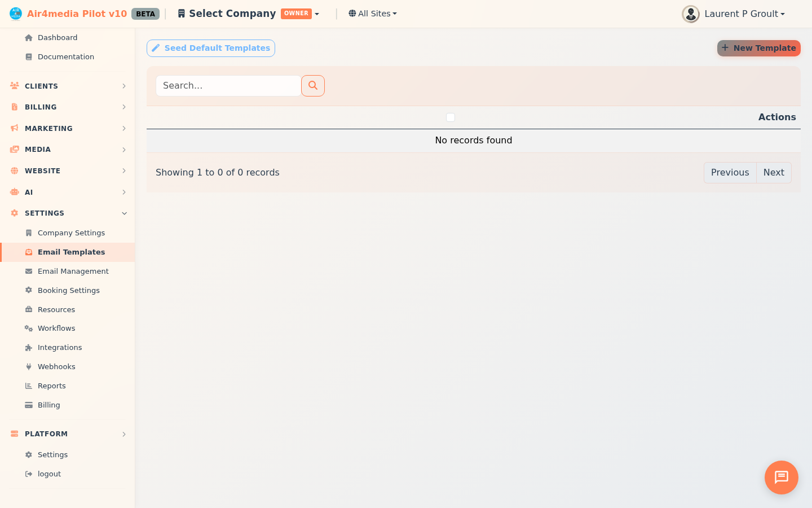Select the Dashboard home icon

pos(28,37)
